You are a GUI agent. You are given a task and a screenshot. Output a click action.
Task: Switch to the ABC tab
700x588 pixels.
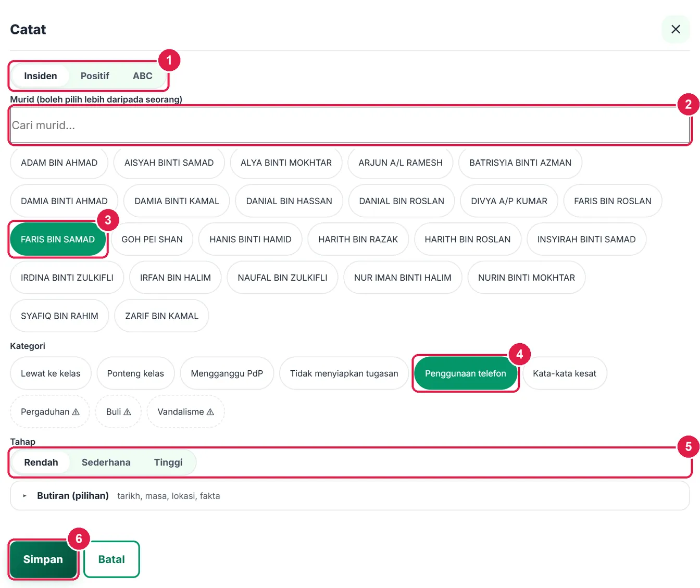143,76
